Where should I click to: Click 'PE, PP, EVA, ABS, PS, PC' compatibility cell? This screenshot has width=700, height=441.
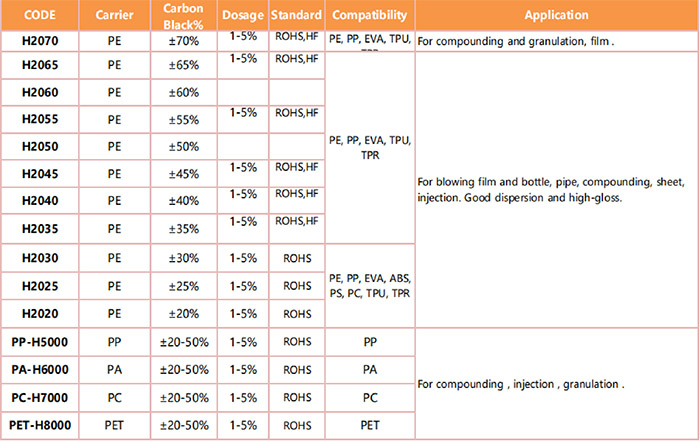click(x=370, y=286)
